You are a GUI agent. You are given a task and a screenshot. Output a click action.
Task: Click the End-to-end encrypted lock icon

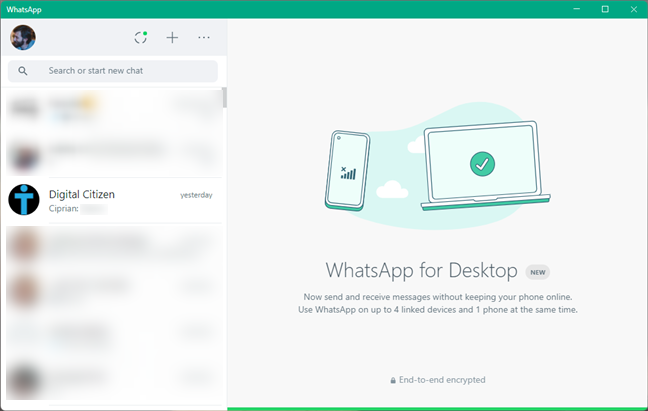393,380
